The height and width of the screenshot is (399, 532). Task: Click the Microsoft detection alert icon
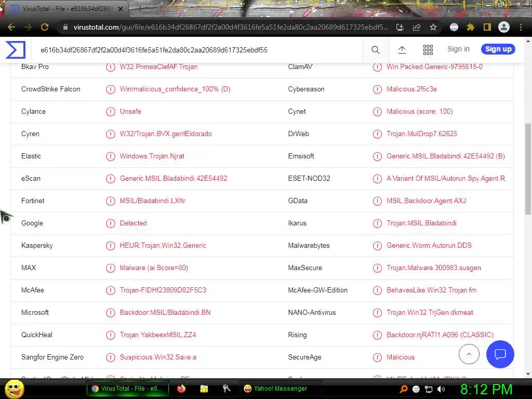pyautogui.click(x=110, y=312)
